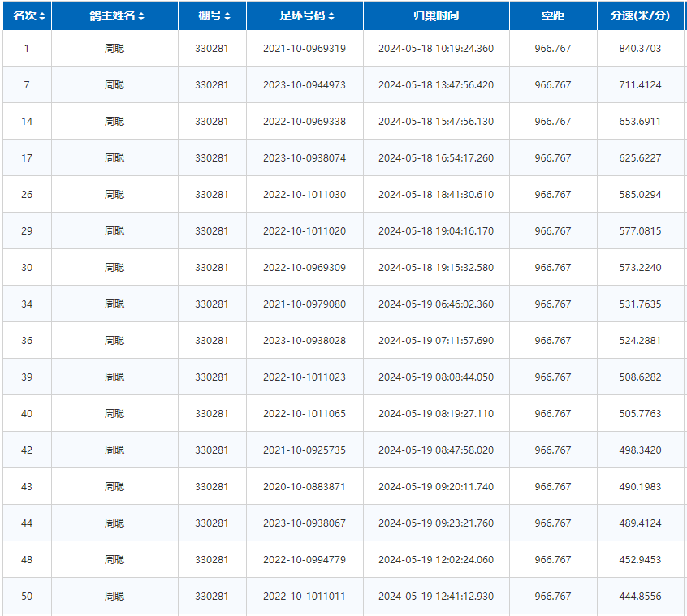The height and width of the screenshot is (616, 687).
Task: Click owner name 周聪 in rank 1 row
Action: pyautogui.click(x=114, y=49)
